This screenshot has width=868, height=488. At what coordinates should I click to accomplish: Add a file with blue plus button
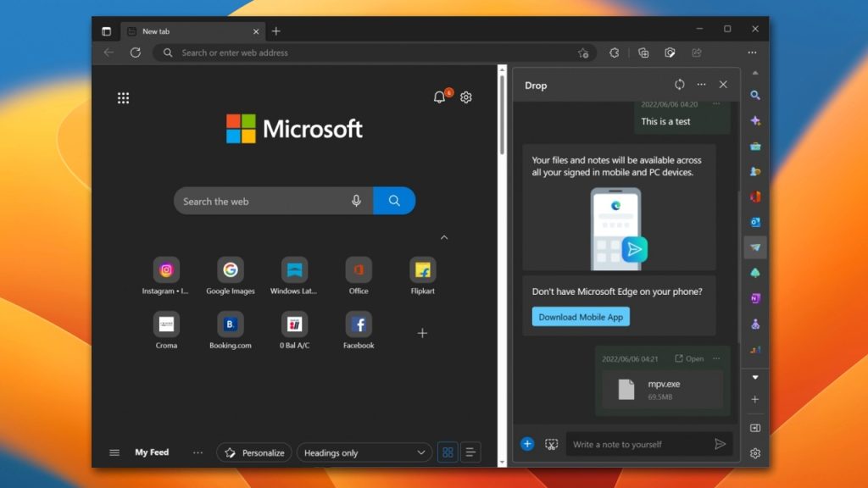527,444
